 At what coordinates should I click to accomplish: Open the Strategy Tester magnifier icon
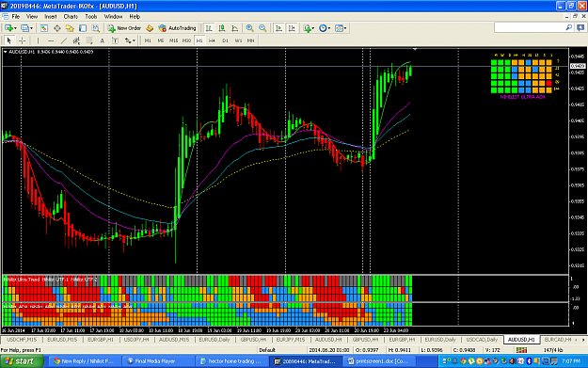pos(96,28)
